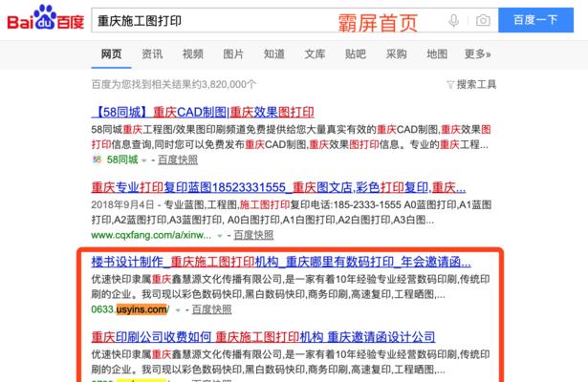Open the 贴吧 tab
The image size is (588, 382).
pos(356,54)
